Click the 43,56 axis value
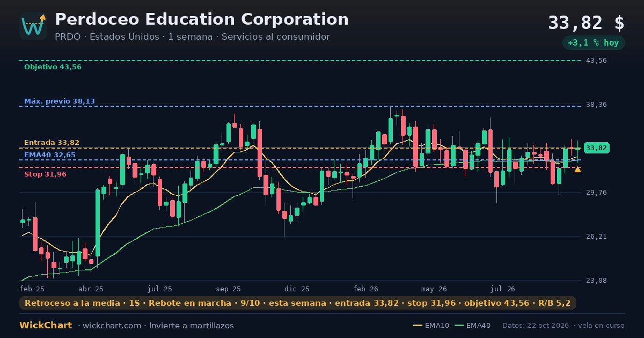Viewport: 644px width, 338px height. (x=596, y=61)
